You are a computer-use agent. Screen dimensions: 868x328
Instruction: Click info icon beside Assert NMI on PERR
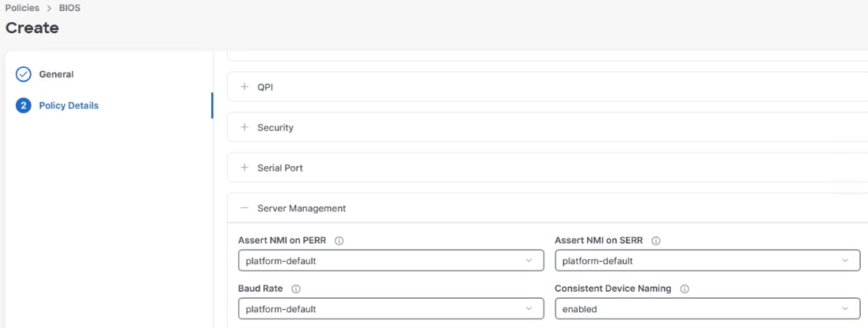(339, 241)
